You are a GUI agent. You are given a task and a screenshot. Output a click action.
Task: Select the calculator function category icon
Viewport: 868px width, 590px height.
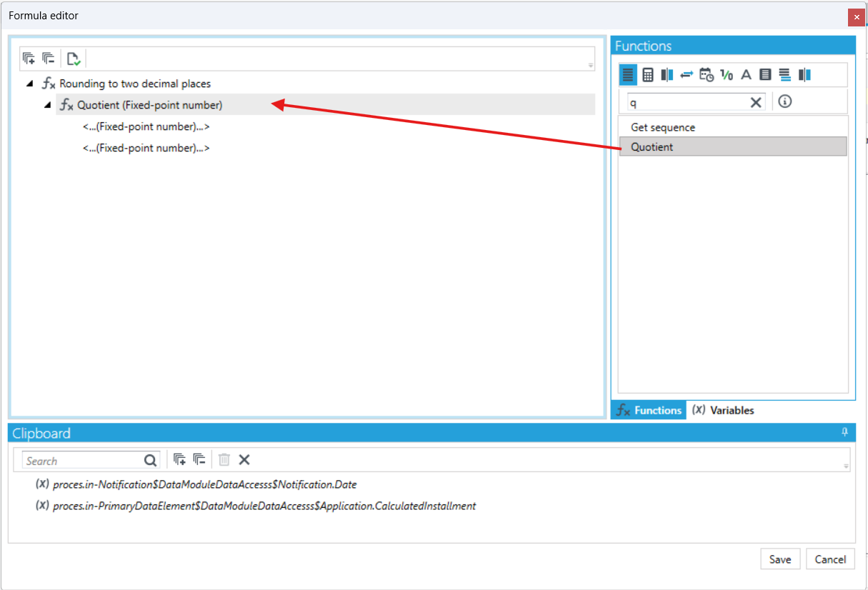648,74
